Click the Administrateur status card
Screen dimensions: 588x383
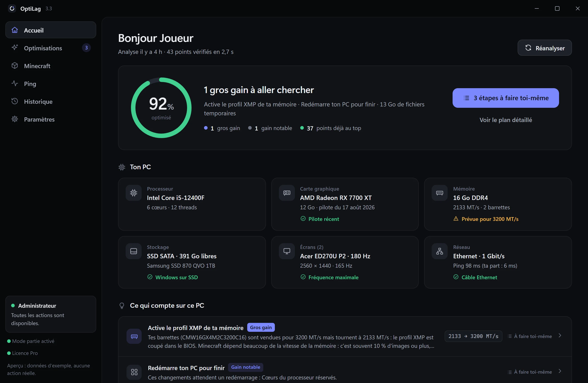[x=51, y=314]
